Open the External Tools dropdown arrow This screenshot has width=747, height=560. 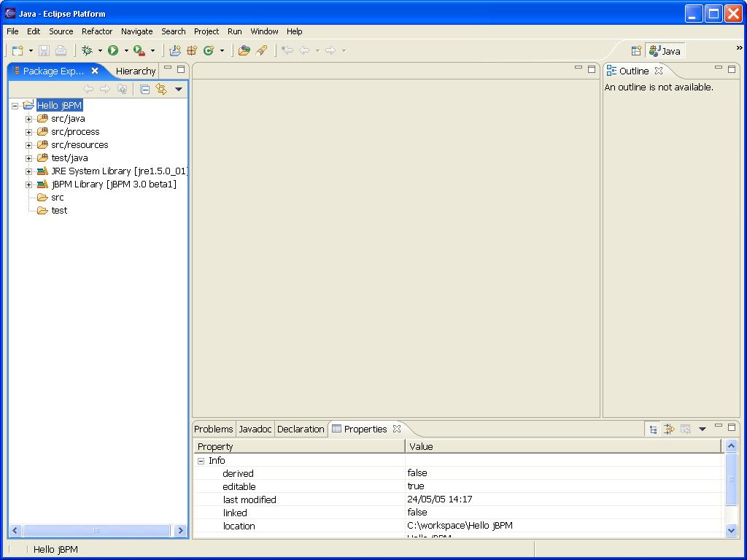(152, 50)
